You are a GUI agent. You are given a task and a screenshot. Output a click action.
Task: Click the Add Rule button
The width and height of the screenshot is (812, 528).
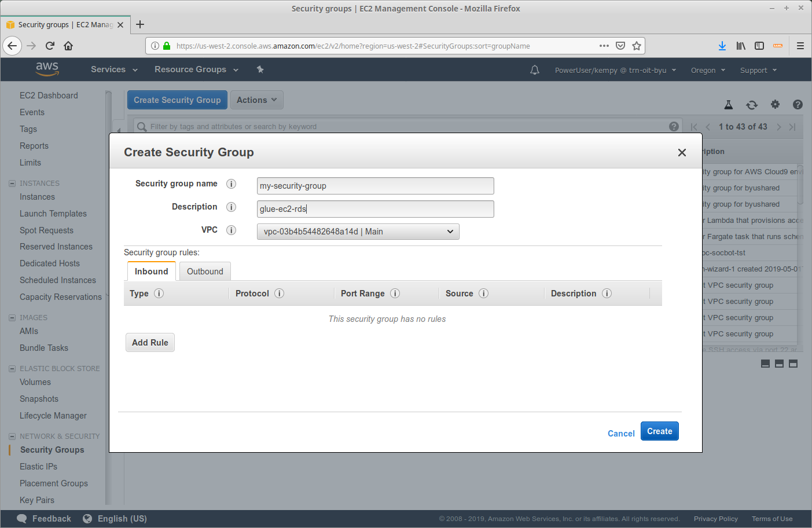(x=150, y=343)
